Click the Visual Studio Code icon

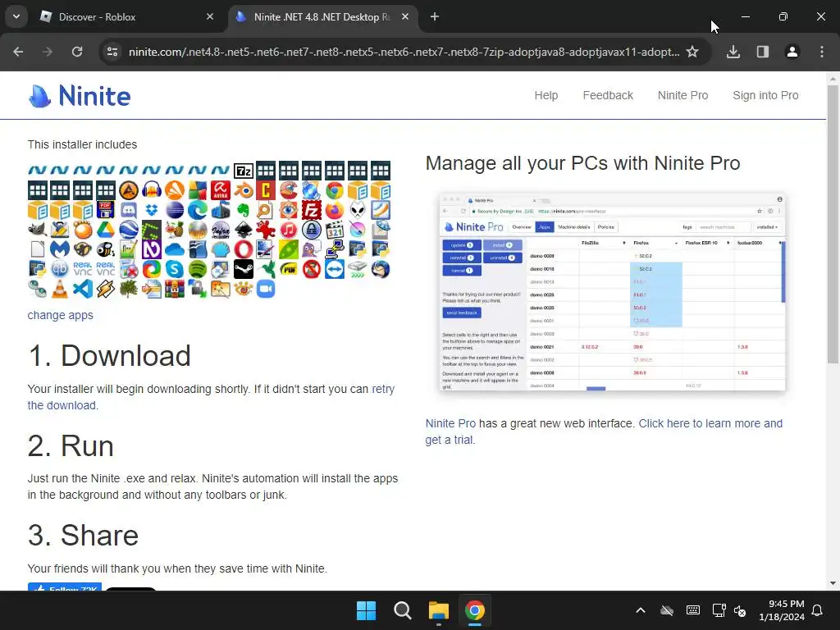click(x=83, y=289)
